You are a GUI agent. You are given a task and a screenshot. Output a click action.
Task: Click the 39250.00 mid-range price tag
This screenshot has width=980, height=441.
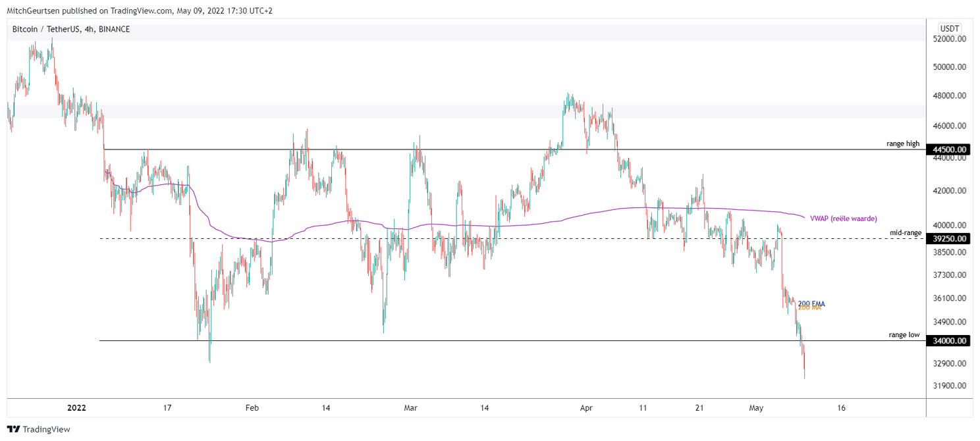coord(949,238)
